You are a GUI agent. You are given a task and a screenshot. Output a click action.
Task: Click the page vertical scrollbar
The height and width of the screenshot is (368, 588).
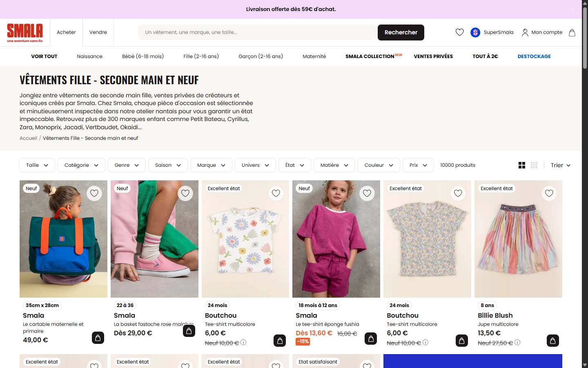(585, 184)
